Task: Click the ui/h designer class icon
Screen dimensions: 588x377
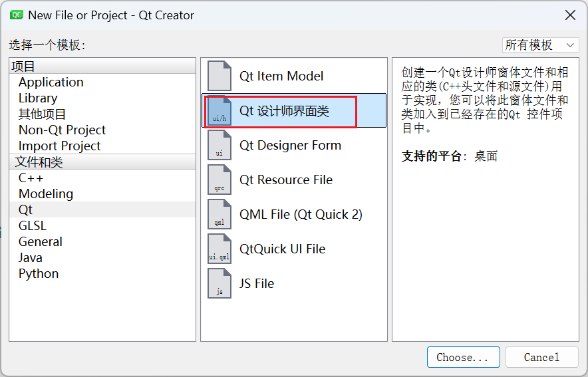Action: coord(220,110)
